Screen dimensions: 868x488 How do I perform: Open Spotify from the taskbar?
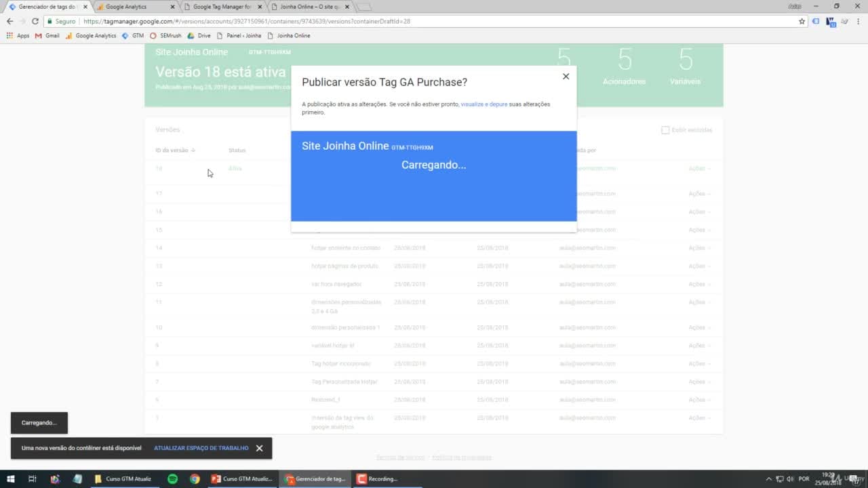(x=172, y=479)
